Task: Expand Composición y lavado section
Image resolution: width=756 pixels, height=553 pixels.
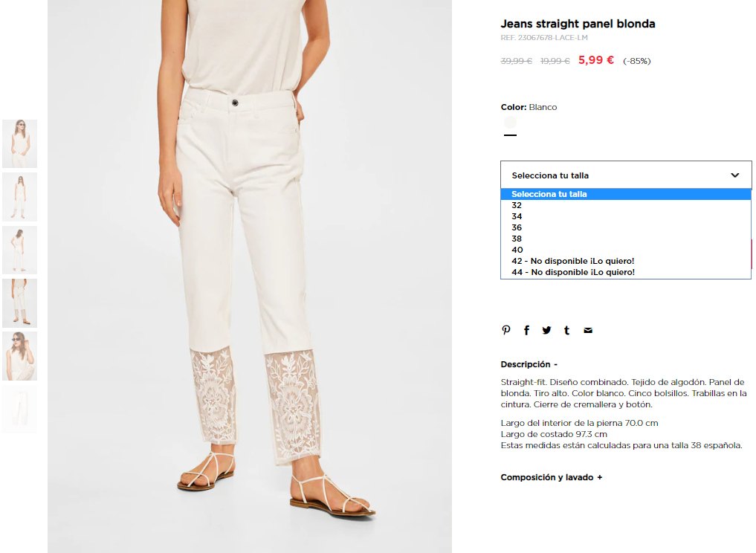Action: (x=551, y=477)
